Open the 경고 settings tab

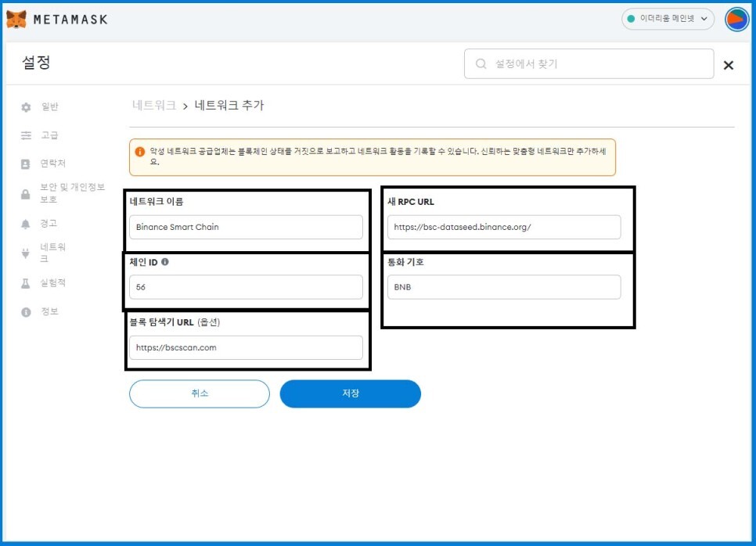[49, 223]
